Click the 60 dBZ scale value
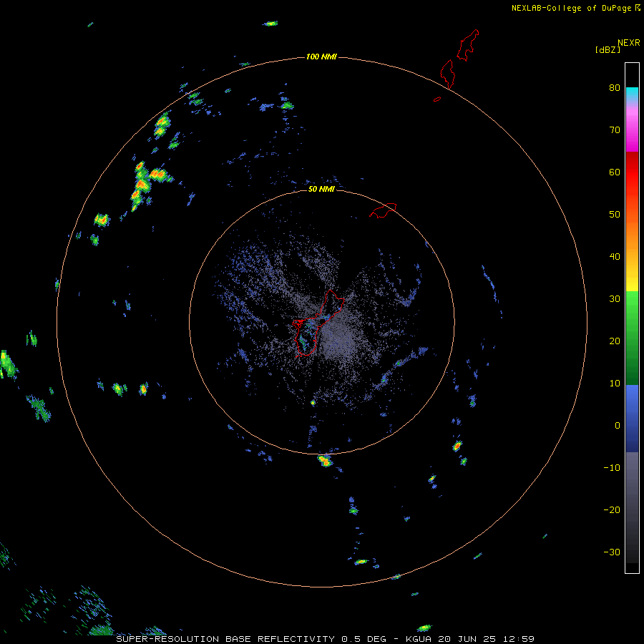 pos(615,172)
